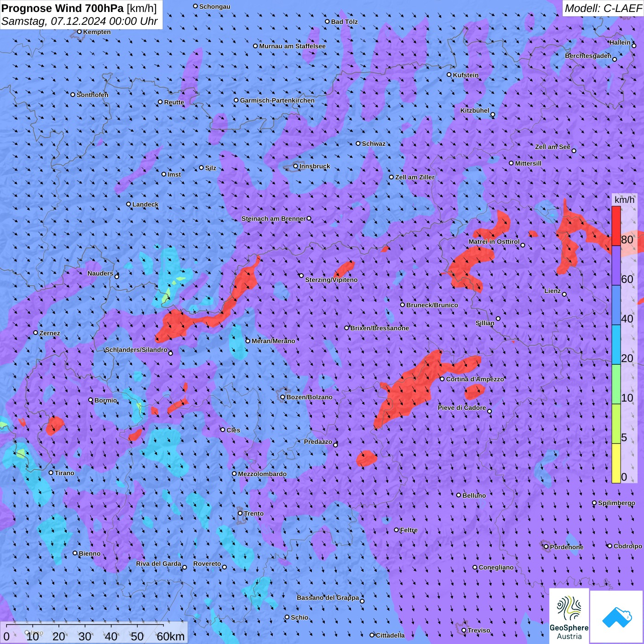Click the Sonthofen label

point(92,95)
